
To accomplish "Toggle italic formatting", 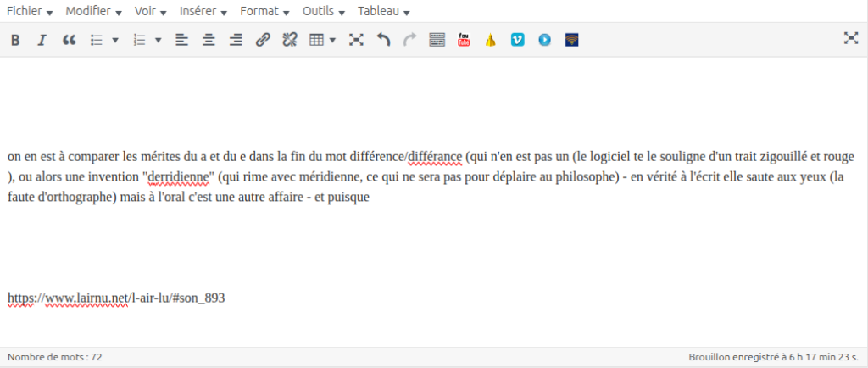I will tap(41, 40).
